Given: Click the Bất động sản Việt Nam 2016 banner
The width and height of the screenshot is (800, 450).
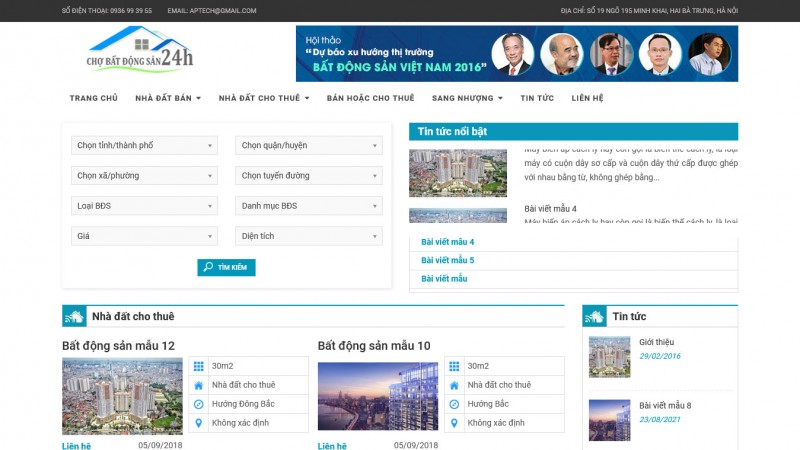Looking at the screenshot, I should 516,54.
